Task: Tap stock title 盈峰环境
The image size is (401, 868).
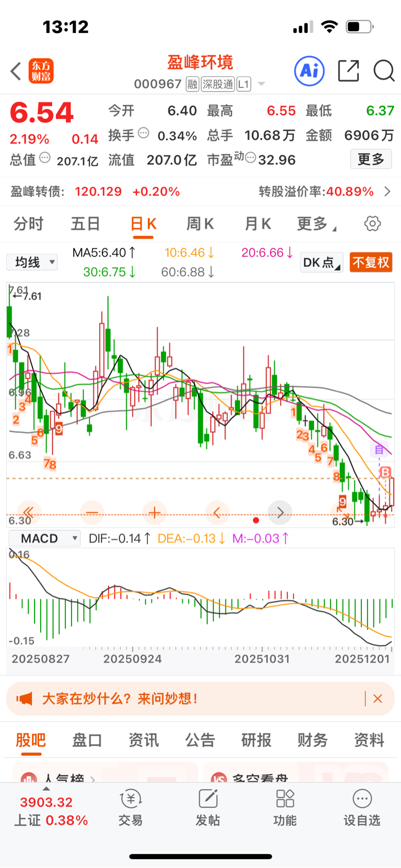Action: (200, 62)
